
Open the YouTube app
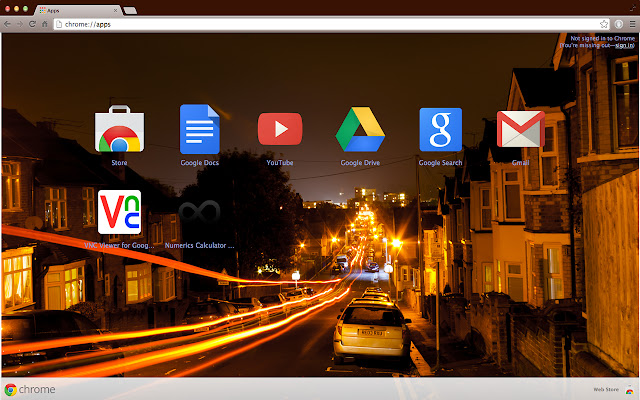280,129
